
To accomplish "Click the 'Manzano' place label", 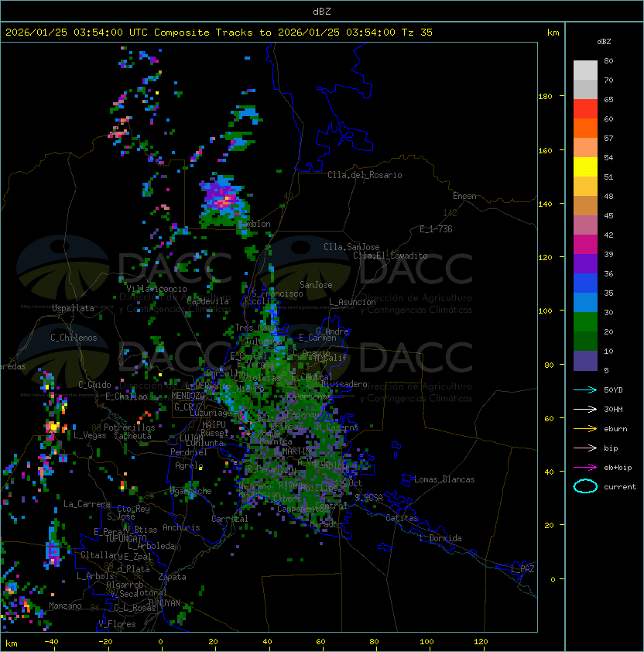I will pyautogui.click(x=65, y=606).
